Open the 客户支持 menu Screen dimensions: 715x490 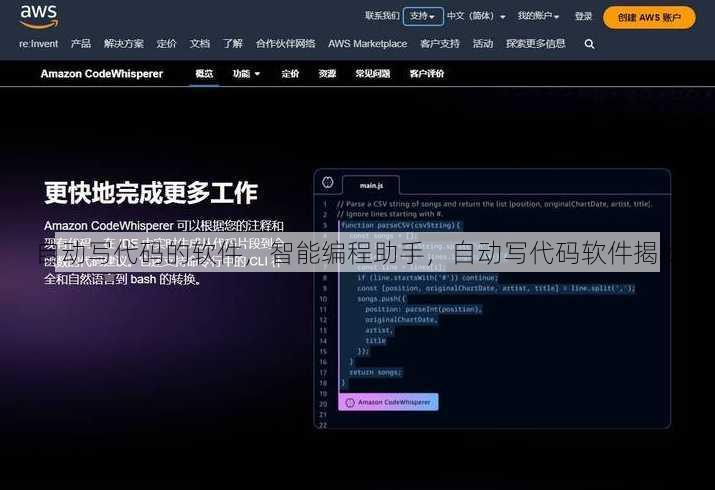[440, 44]
